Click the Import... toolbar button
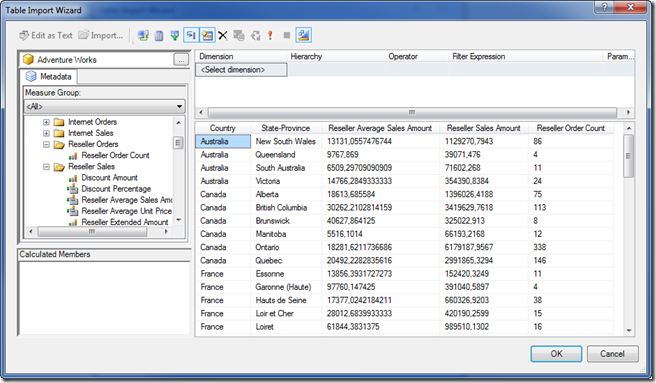Screen dimensions: 656x383 point(101,36)
